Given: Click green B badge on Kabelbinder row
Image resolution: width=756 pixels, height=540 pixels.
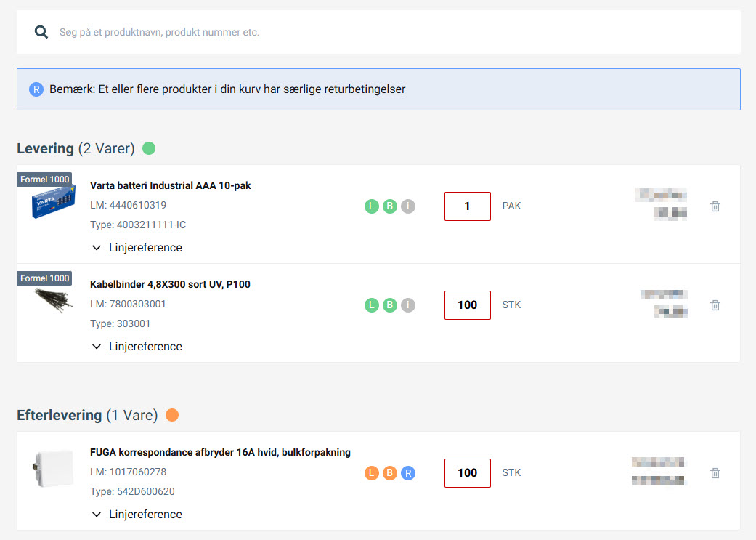Looking at the screenshot, I should (390, 305).
